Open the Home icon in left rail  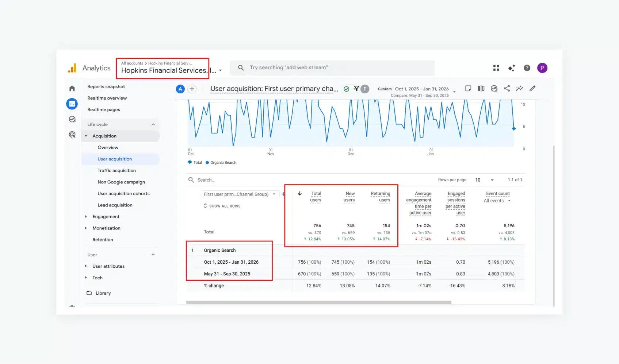(x=72, y=89)
